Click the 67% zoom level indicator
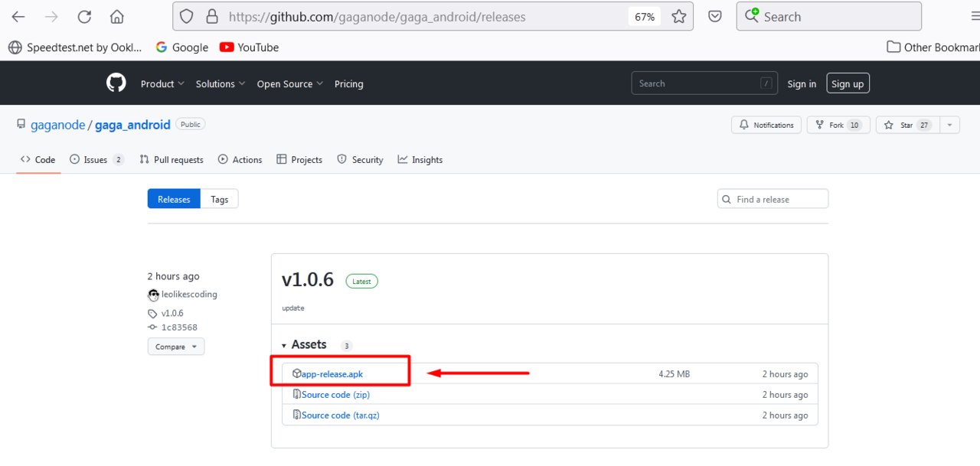980x466 pixels. 645,17
